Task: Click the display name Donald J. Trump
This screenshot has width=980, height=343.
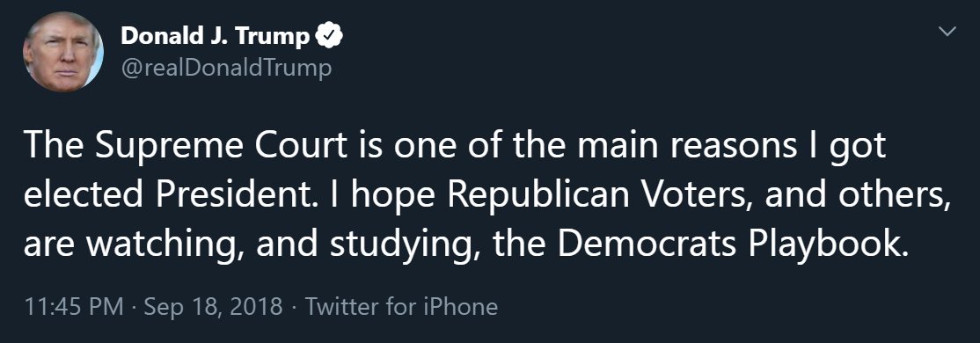Action: point(215,36)
